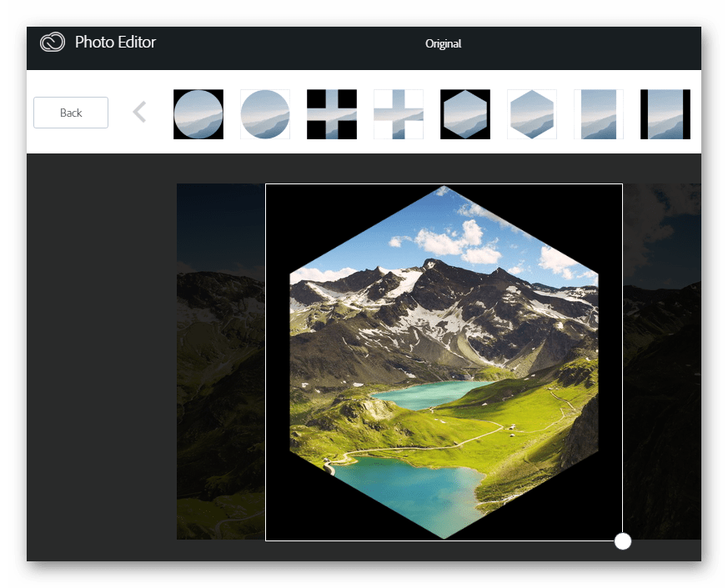Select the black circle frame thumbnail
Viewport: 728px width, 588px height.
click(198, 114)
